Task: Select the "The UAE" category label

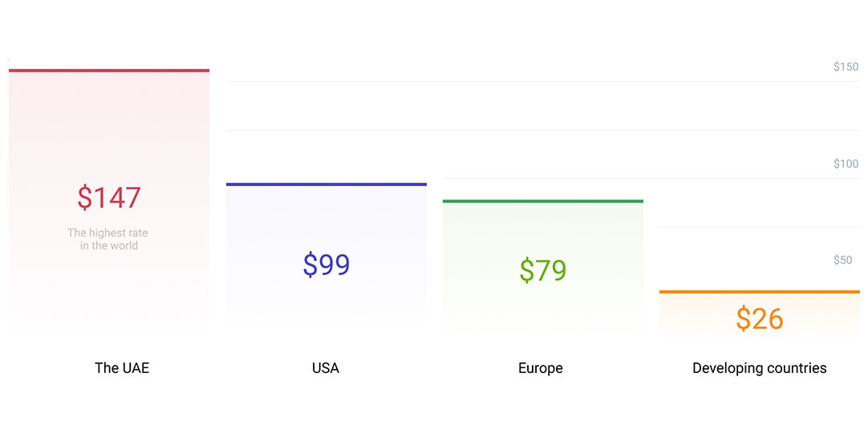Action: point(122,368)
